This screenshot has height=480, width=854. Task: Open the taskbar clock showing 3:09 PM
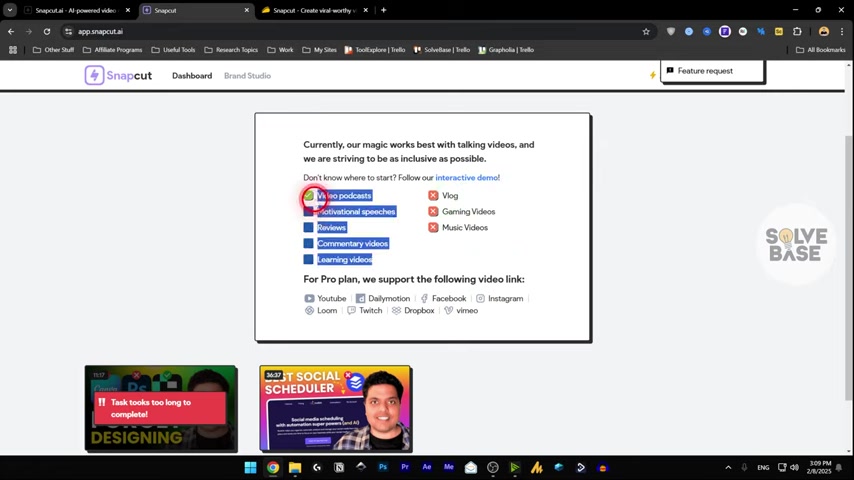click(820, 467)
